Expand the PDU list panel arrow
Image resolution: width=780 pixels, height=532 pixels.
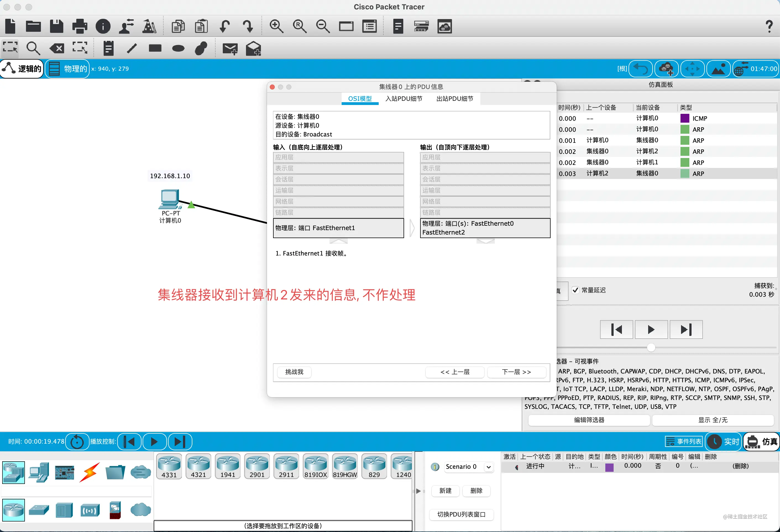(x=418, y=491)
